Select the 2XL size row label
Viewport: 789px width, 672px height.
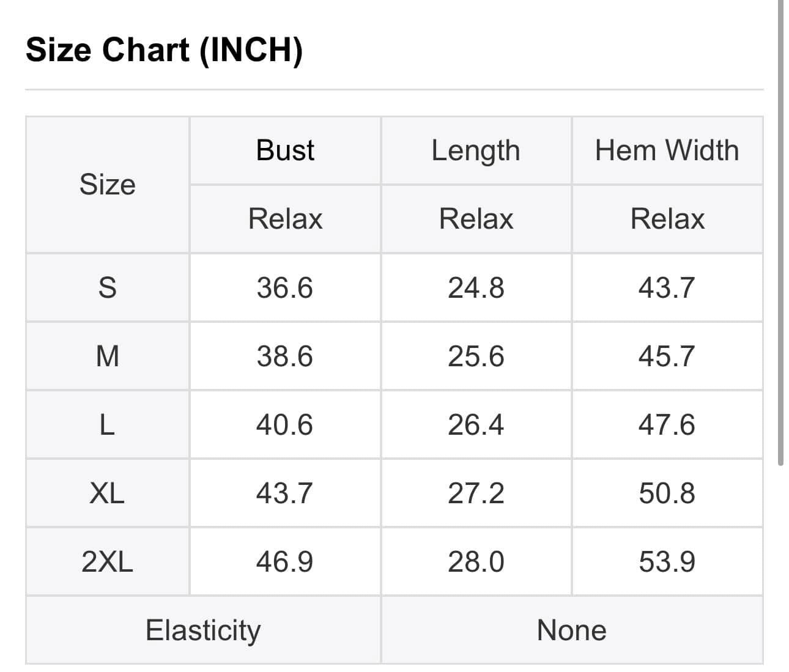tap(108, 561)
